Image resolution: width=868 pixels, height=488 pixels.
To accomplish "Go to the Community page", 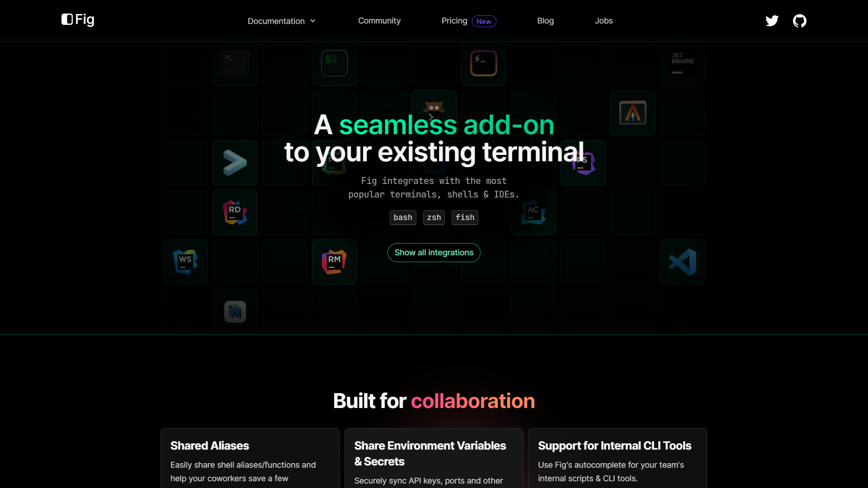I will 379,21.
